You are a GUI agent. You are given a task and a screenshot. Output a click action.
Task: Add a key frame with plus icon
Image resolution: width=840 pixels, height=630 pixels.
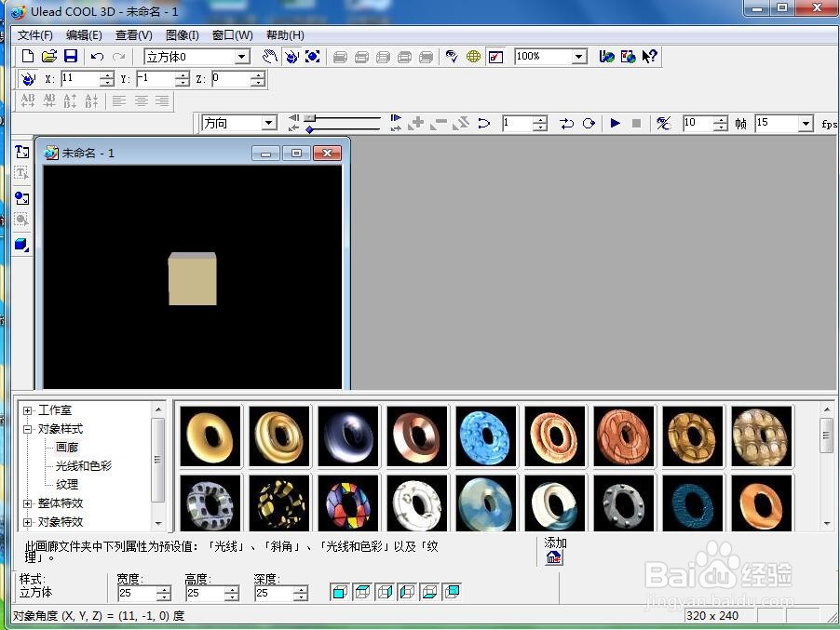point(416,123)
